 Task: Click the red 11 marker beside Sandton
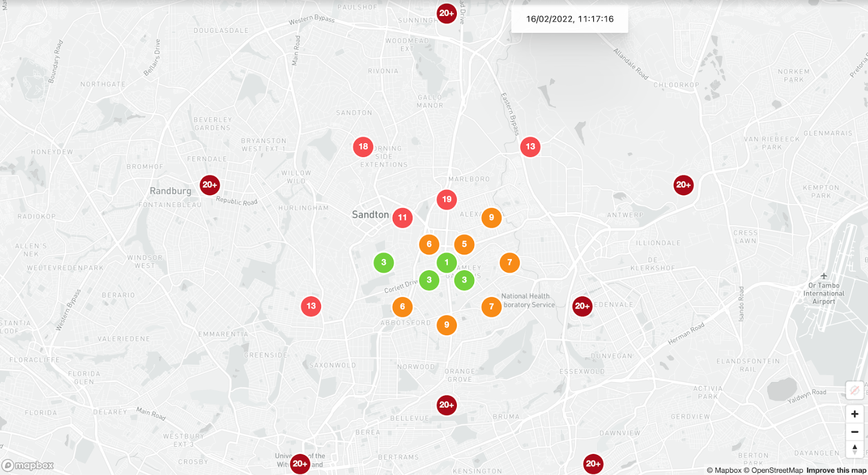[402, 218]
